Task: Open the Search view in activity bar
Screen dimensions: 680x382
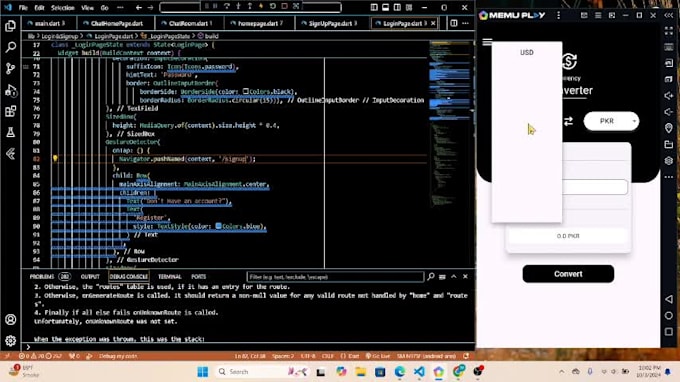Action: coord(10,47)
